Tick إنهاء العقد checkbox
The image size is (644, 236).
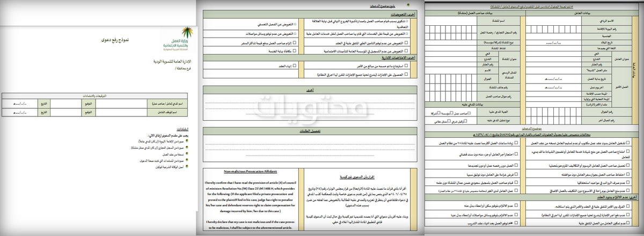pyautogui.click(x=295, y=65)
